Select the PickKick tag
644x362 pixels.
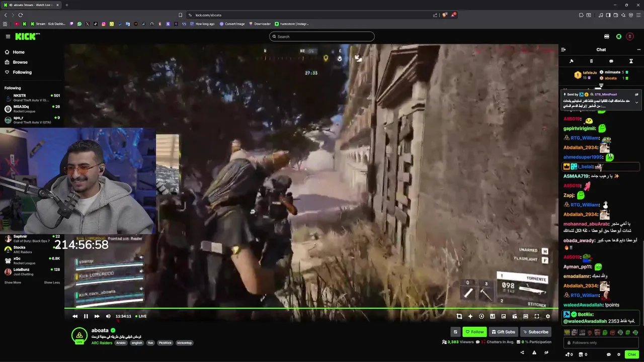click(165, 343)
